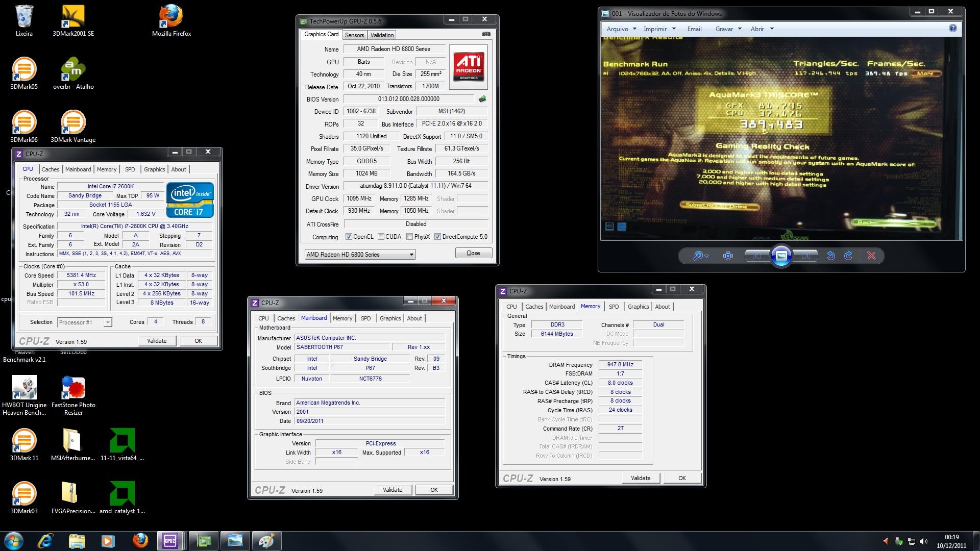Screen dimensions: 980x551
Task: Click fit-to-window icon in Photo Viewer
Action: (x=728, y=256)
